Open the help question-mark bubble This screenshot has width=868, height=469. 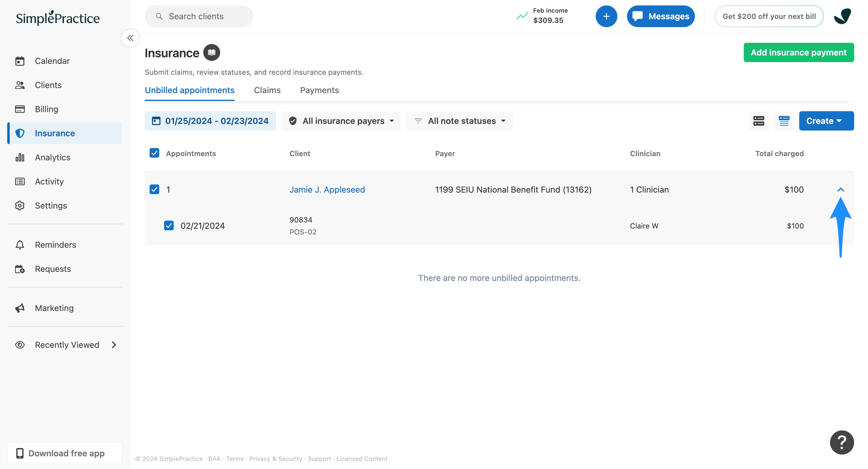tap(842, 442)
